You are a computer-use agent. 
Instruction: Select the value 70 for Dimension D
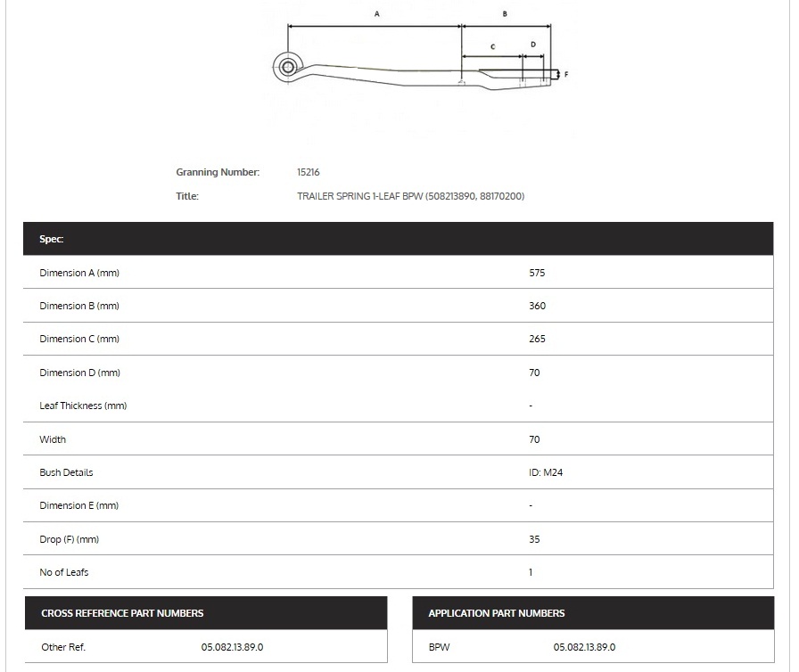[534, 373]
